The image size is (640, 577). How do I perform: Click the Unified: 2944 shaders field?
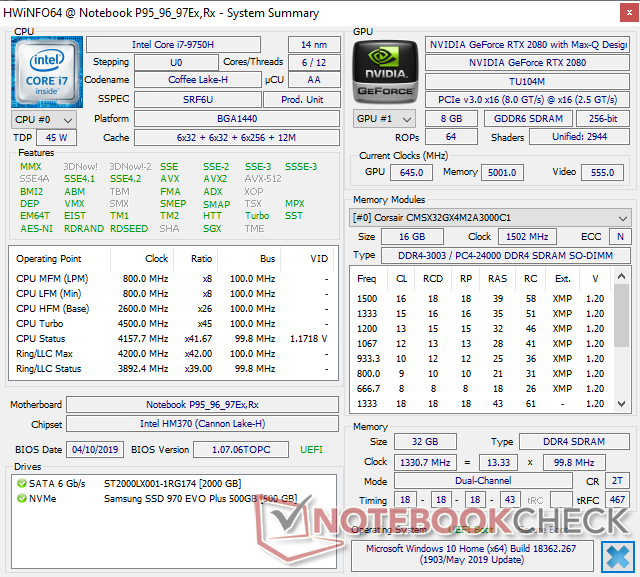pyautogui.click(x=579, y=137)
